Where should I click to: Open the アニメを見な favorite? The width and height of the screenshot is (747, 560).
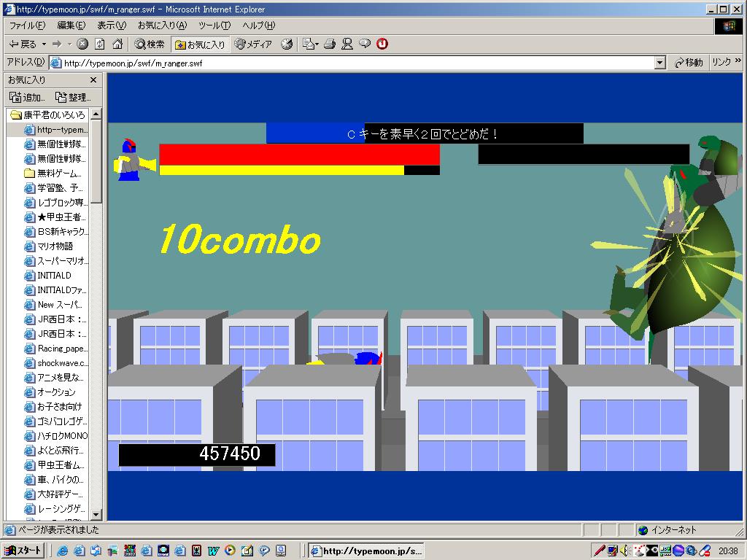(x=54, y=378)
